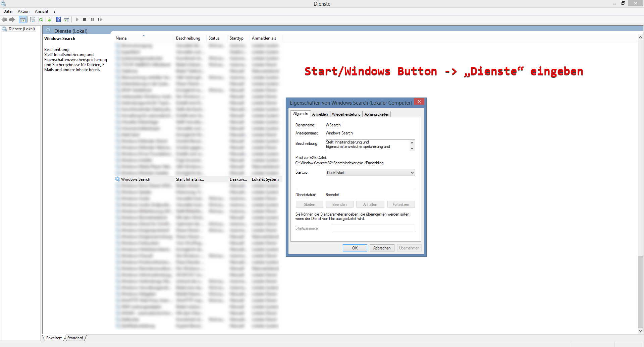Click the gear icon of Windows Search row
Image resolution: width=644 pixels, height=347 pixels.
pyautogui.click(x=118, y=179)
